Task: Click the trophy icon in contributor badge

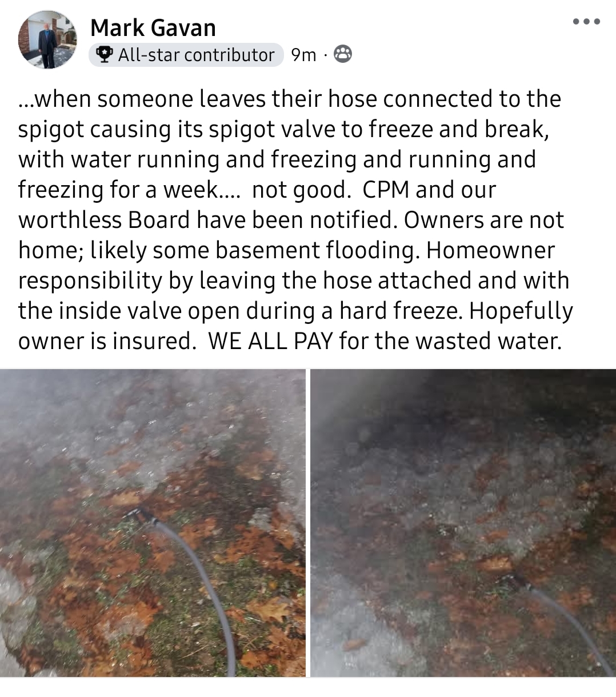Action: click(103, 55)
